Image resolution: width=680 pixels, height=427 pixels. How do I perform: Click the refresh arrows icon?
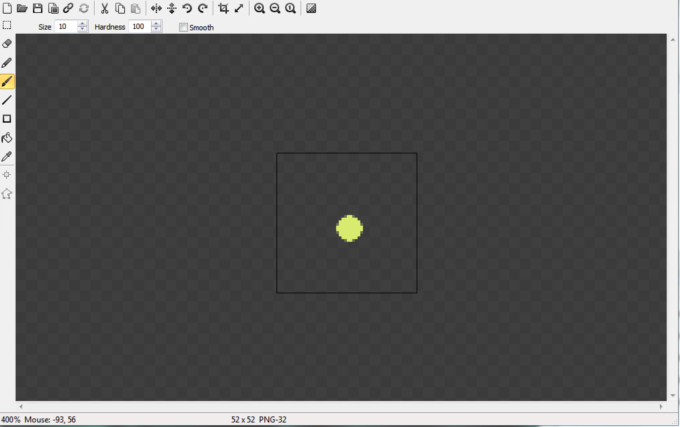coord(84,8)
